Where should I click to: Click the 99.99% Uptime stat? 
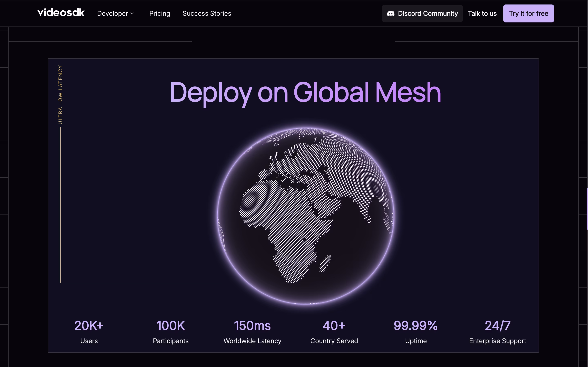point(416,331)
